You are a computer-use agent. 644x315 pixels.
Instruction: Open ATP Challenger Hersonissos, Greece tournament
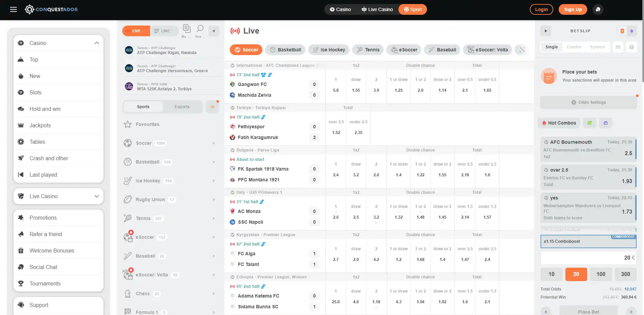pyautogui.click(x=171, y=69)
